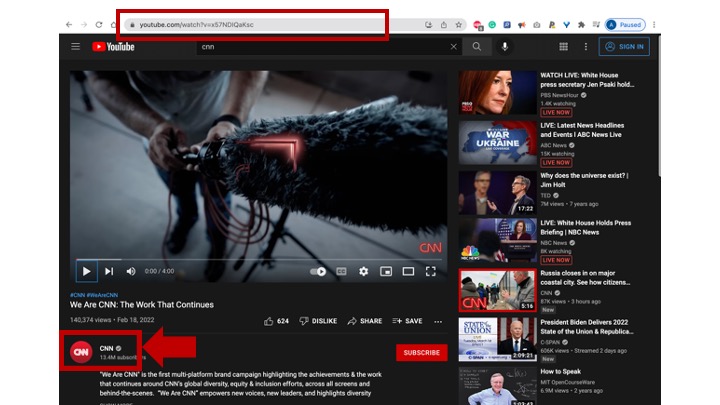Open Why does the universe exist thumbnail
The width and height of the screenshot is (720, 405).
(x=498, y=193)
